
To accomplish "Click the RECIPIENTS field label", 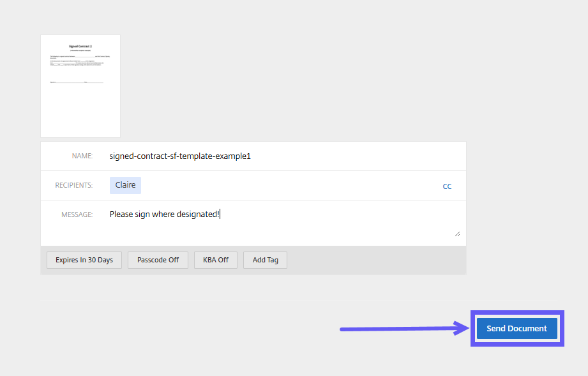I will (73, 186).
